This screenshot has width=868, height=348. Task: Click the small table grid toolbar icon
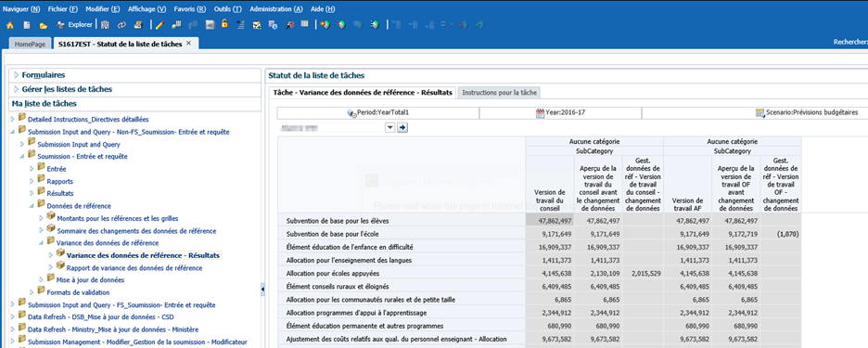point(304,24)
